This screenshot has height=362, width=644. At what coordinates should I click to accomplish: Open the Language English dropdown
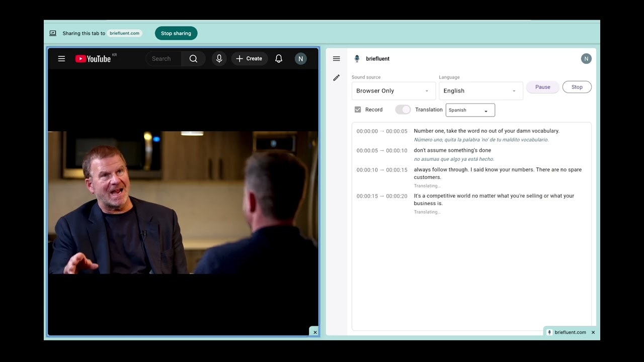[x=481, y=91]
